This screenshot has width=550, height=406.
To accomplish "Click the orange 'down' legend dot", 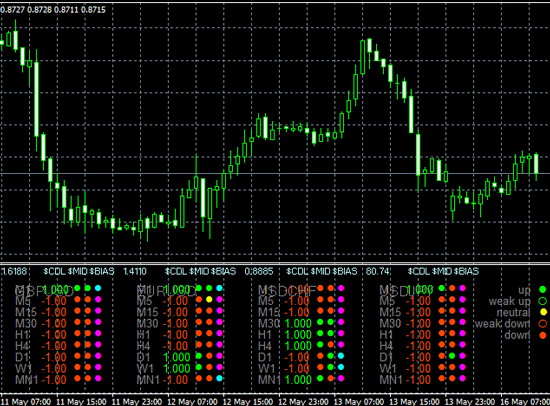I will point(543,335).
